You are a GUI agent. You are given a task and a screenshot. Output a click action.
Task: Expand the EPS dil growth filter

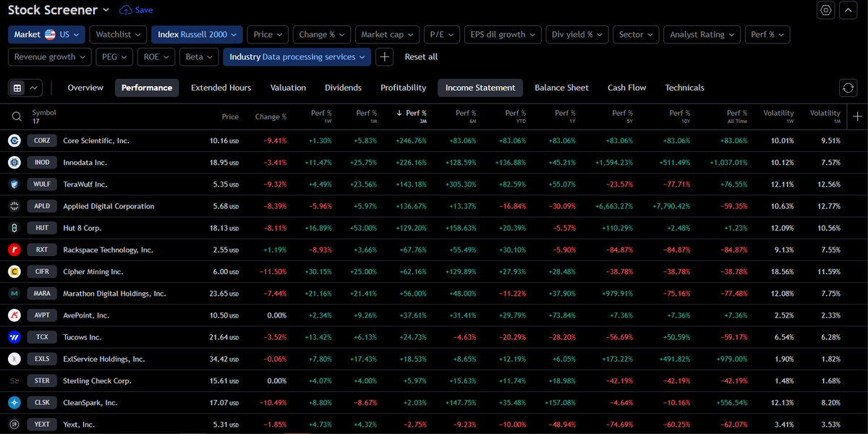click(503, 34)
